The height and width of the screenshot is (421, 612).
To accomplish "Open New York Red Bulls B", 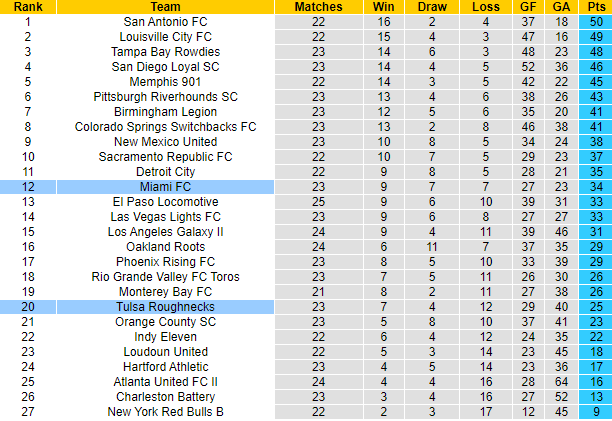I will [165, 412].
